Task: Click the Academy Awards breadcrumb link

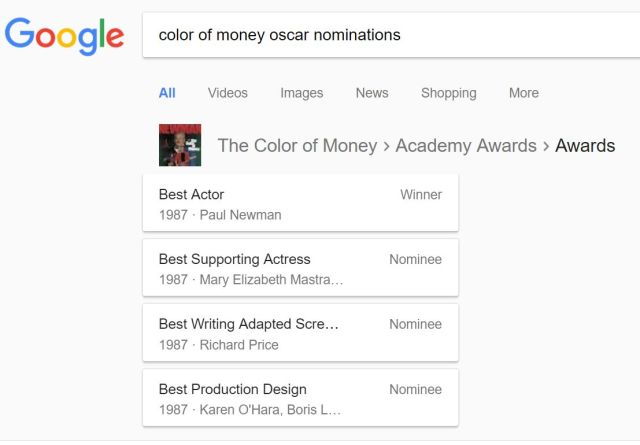Action: click(x=465, y=146)
